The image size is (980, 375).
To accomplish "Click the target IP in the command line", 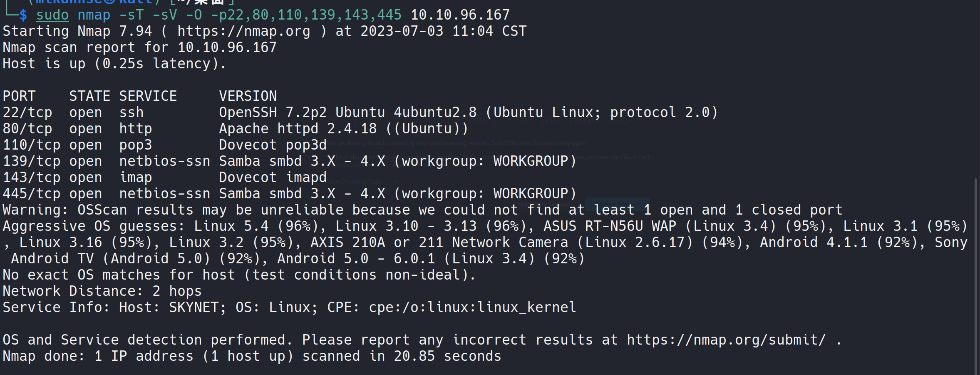I will click(460, 15).
